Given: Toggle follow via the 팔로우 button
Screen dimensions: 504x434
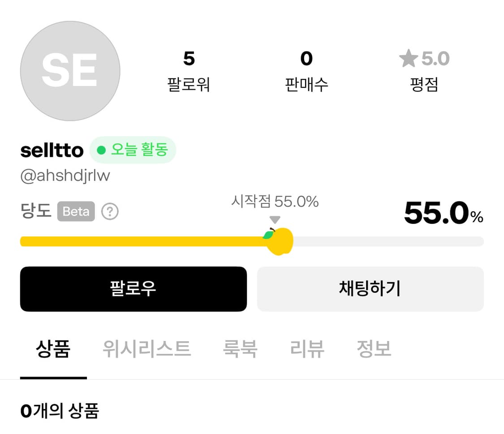Looking at the screenshot, I should click(133, 289).
